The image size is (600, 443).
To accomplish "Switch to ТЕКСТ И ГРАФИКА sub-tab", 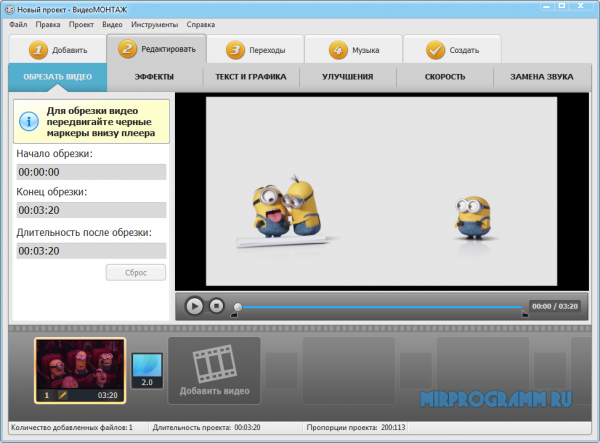I will [251, 77].
